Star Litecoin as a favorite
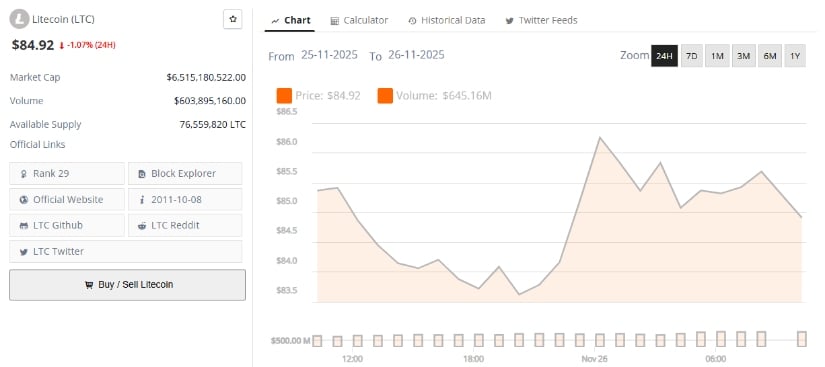Viewport: 825px width, 367px height. 233,19
